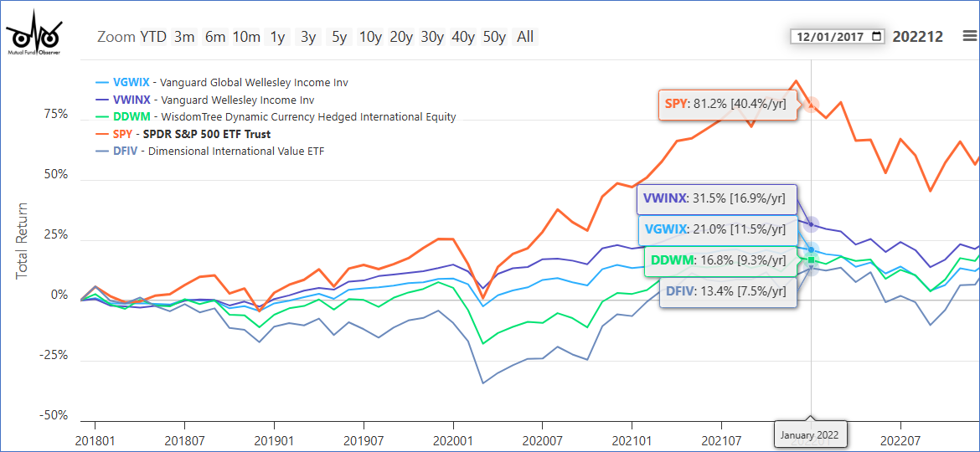Show All data range
This screenshot has height=452, width=980.
pos(525,37)
